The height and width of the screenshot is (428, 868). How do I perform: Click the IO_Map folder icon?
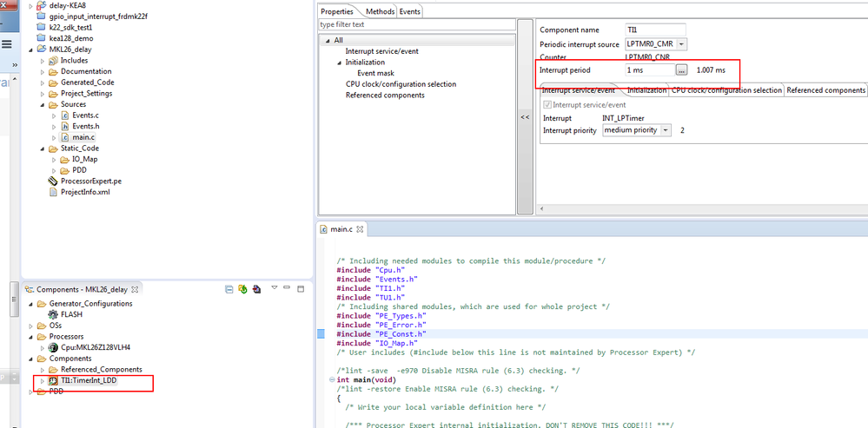65,159
